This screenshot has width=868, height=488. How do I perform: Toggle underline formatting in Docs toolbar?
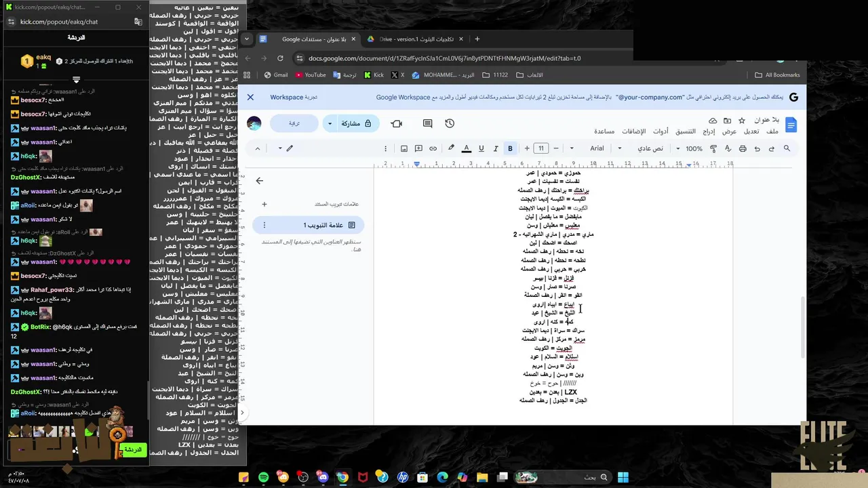point(481,148)
